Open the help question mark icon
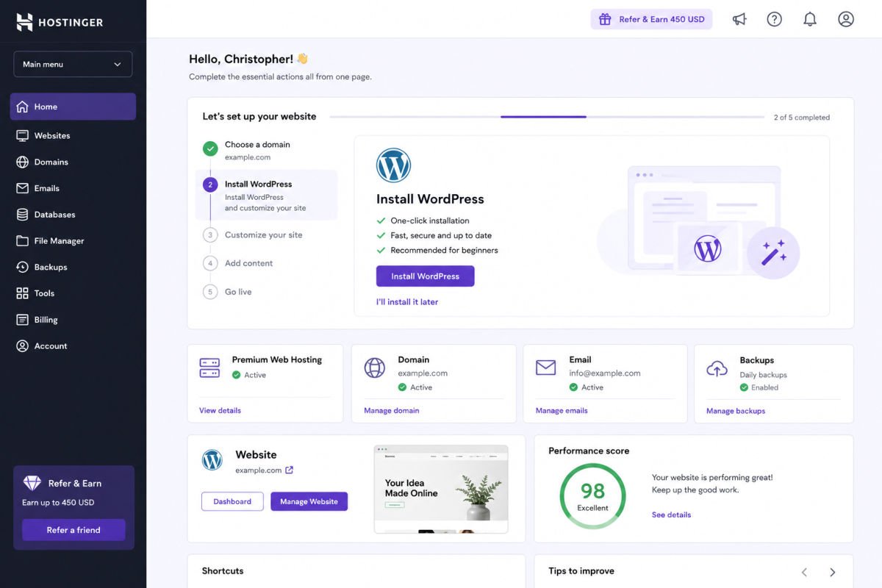Viewport: 882px width, 588px height. (775, 19)
